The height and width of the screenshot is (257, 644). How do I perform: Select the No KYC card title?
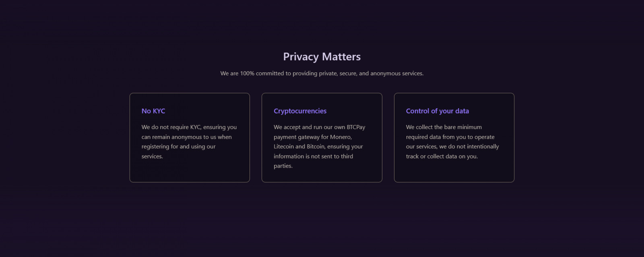click(153, 111)
